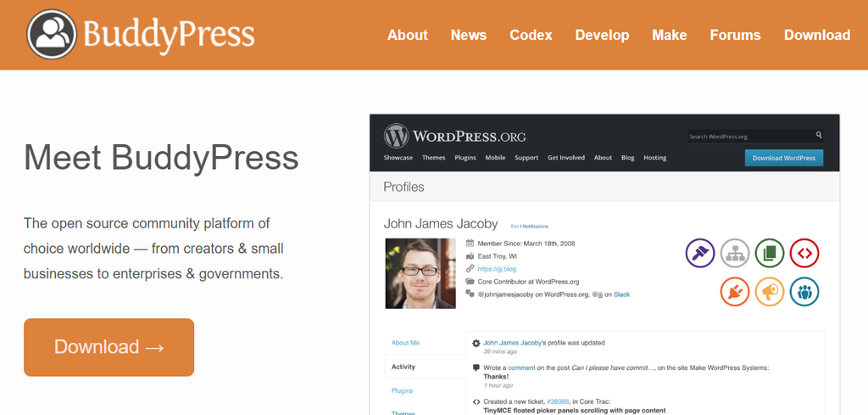Switch to the Plugins profile tab

click(x=402, y=390)
